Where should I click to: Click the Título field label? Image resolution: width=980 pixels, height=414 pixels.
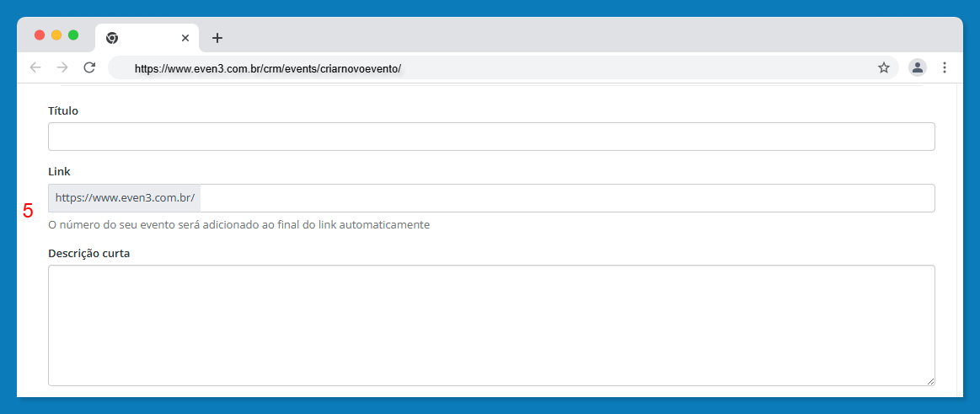pyautogui.click(x=63, y=110)
